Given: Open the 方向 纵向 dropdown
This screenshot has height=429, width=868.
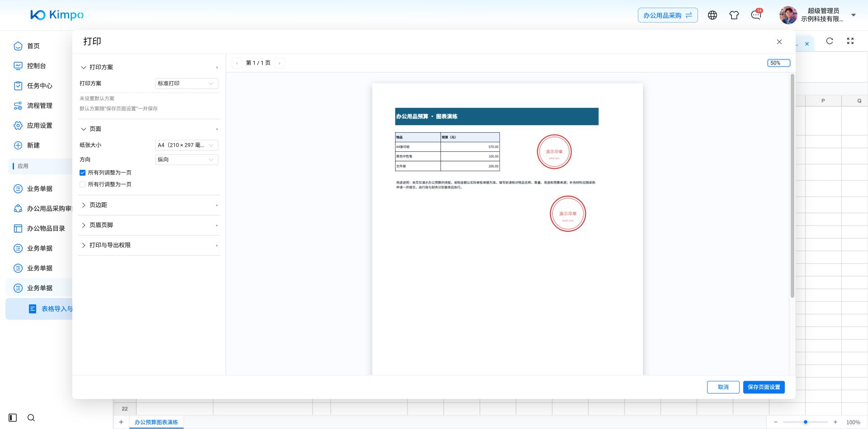Looking at the screenshot, I should click(x=186, y=159).
